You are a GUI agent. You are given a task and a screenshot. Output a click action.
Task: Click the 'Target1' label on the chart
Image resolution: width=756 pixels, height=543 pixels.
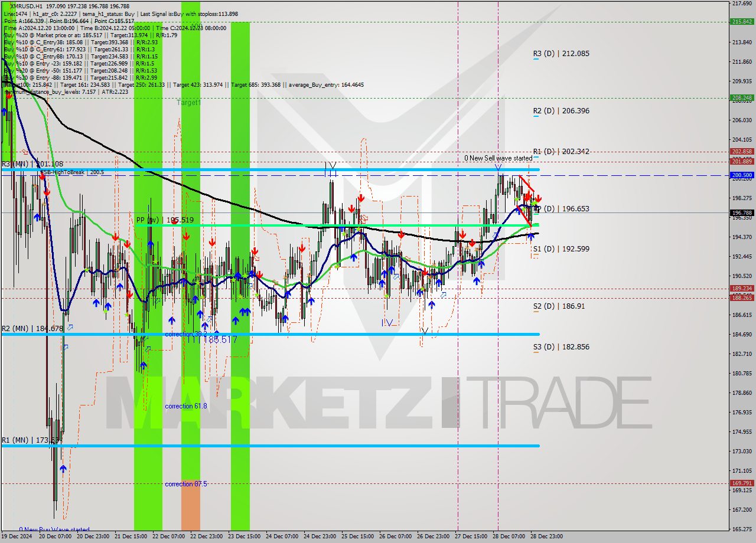click(189, 103)
